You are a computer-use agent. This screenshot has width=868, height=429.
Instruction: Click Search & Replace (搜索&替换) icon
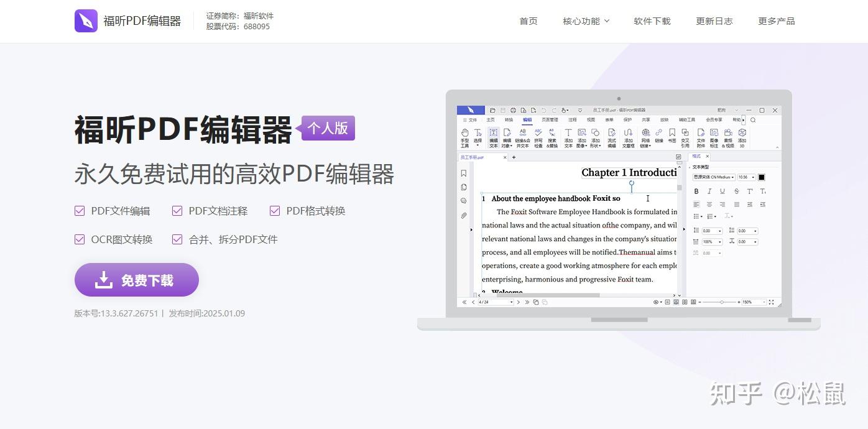pos(552,137)
